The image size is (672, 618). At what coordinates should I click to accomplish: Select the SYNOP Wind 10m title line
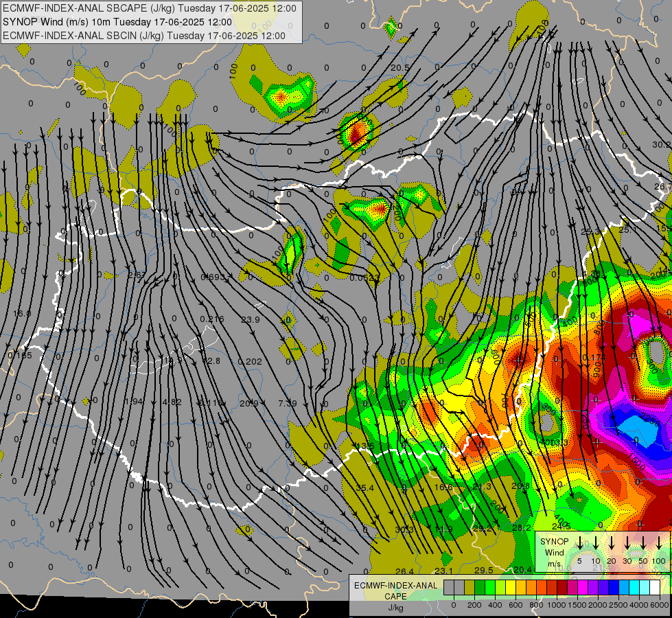coord(117,22)
